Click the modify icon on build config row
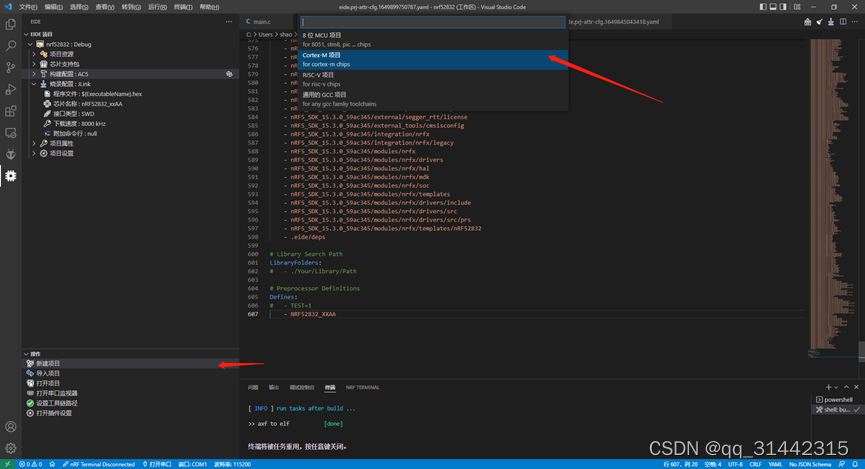The image size is (865, 469). click(x=229, y=74)
